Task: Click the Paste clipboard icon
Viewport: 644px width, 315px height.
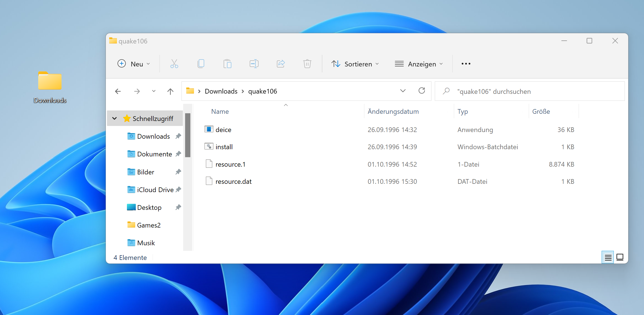Action: point(228,64)
